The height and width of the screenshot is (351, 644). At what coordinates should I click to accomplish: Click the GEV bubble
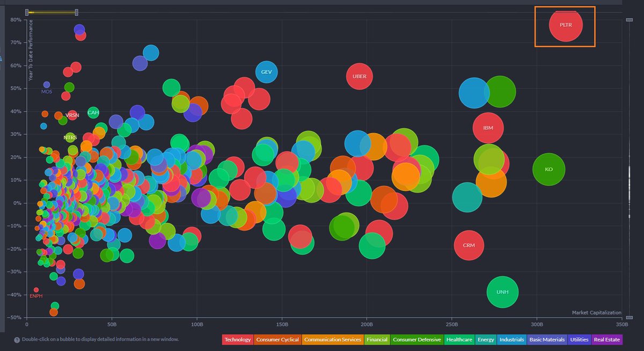pos(267,72)
